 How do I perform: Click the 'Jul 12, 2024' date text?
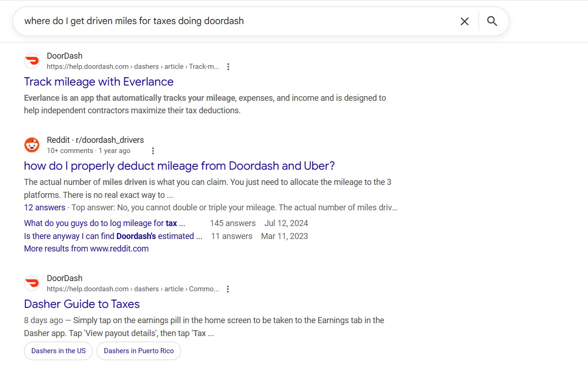click(286, 223)
